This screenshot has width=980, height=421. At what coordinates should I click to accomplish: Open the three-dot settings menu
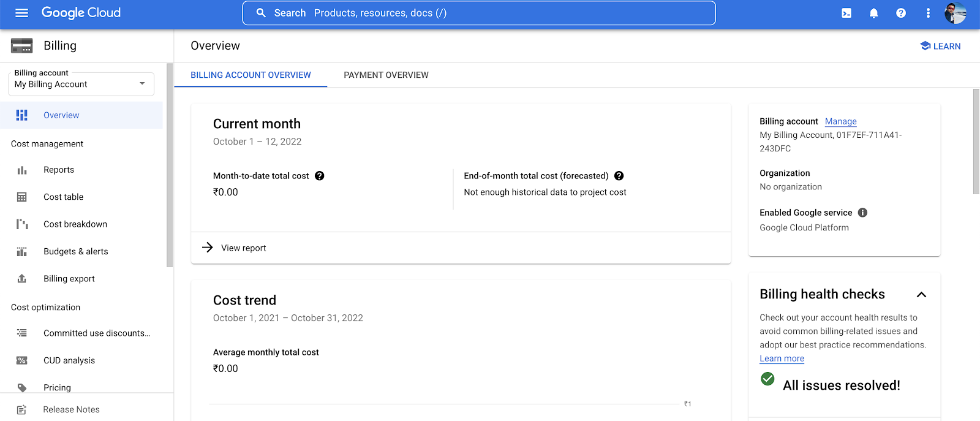point(928,13)
